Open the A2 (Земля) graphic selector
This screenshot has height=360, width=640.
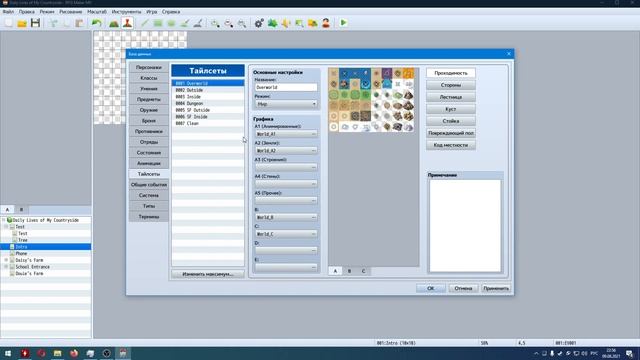pyautogui.click(x=286, y=151)
